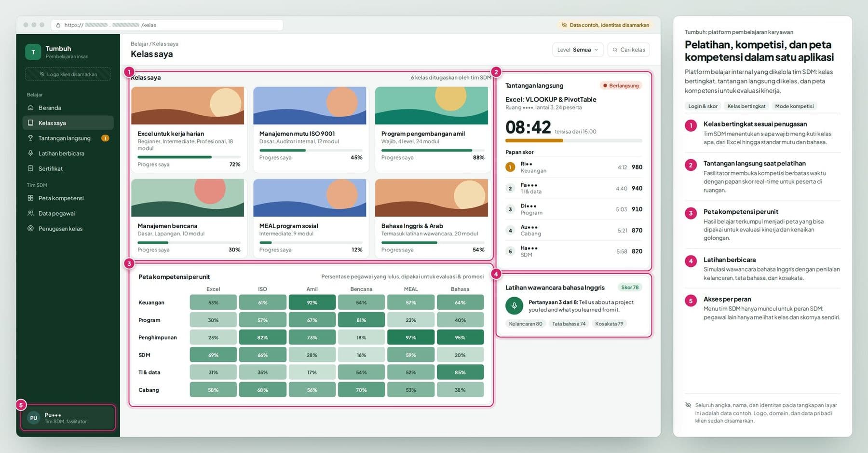Click the Kelas bertingkat tag
868x453 pixels.
(x=746, y=106)
